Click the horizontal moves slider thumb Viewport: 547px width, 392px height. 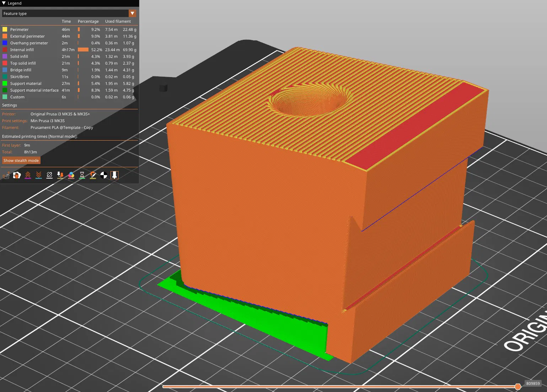click(518, 386)
